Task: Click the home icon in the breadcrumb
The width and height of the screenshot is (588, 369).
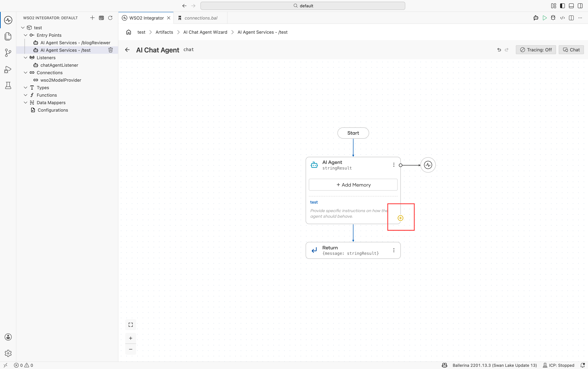Action: pyautogui.click(x=128, y=32)
